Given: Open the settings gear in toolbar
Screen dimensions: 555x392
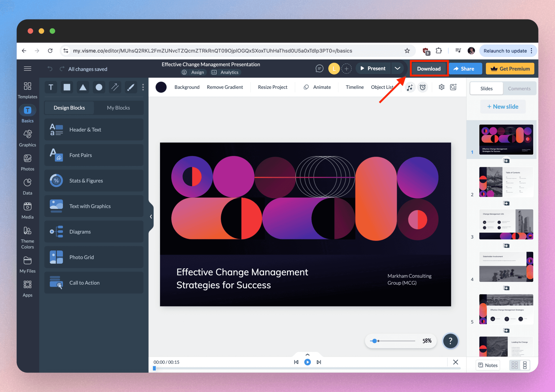Looking at the screenshot, I should pyautogui.click(x=441, y=87).
